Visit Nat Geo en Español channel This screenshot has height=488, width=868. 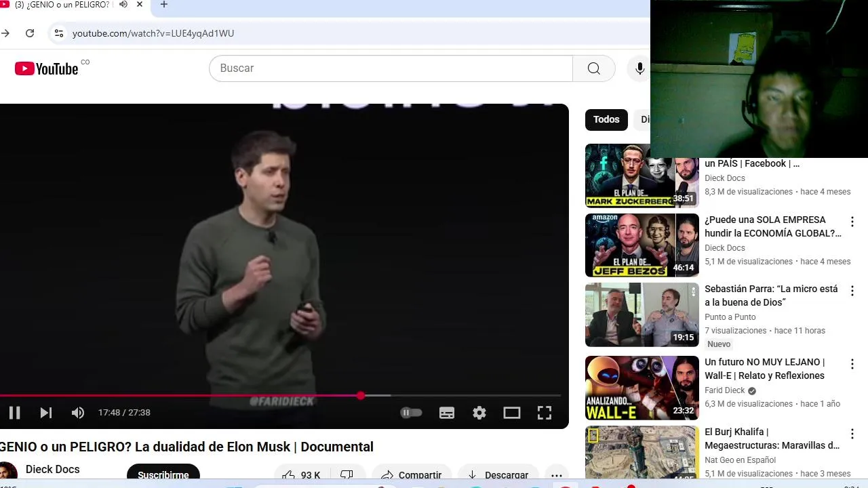point(740,460)
